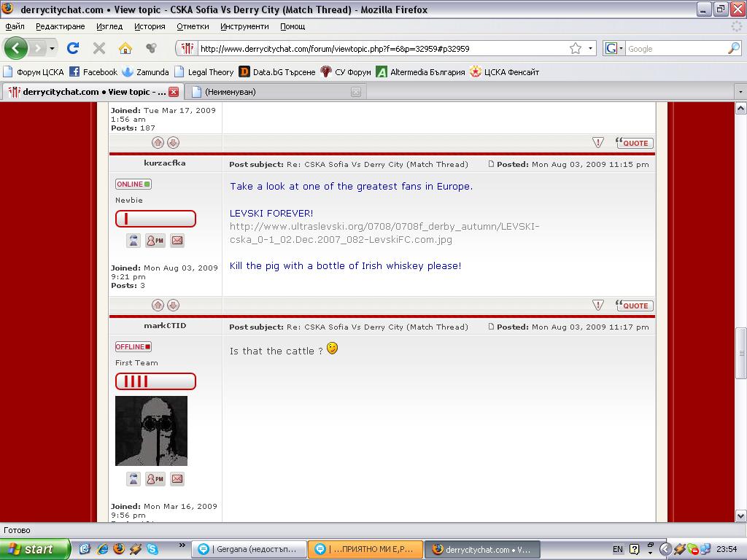
Task: Expand search engine selector dropdown
Action: coord(620,49)
